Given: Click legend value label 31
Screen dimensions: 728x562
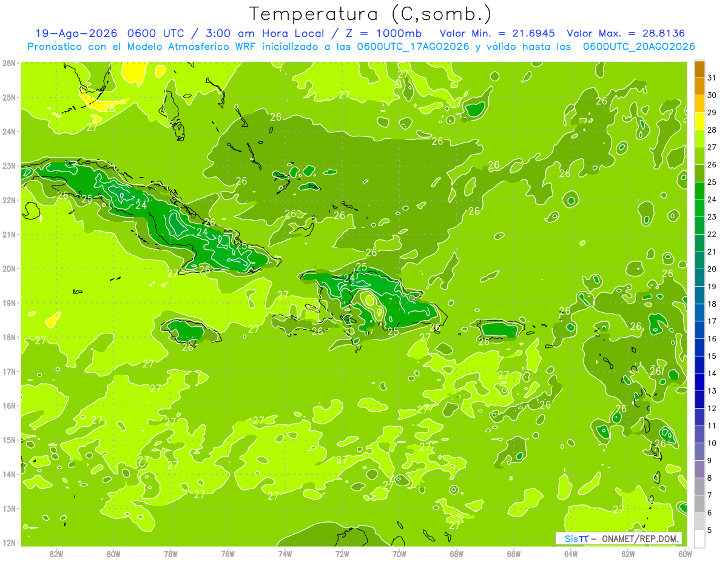Looking at the screenshot, I should pos(712,78).
